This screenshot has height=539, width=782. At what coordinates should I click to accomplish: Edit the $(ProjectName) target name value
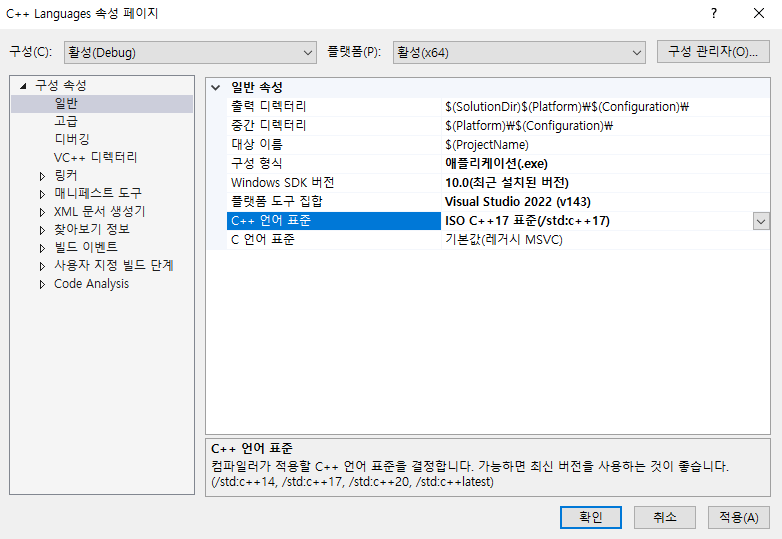(x=487, y=145)
